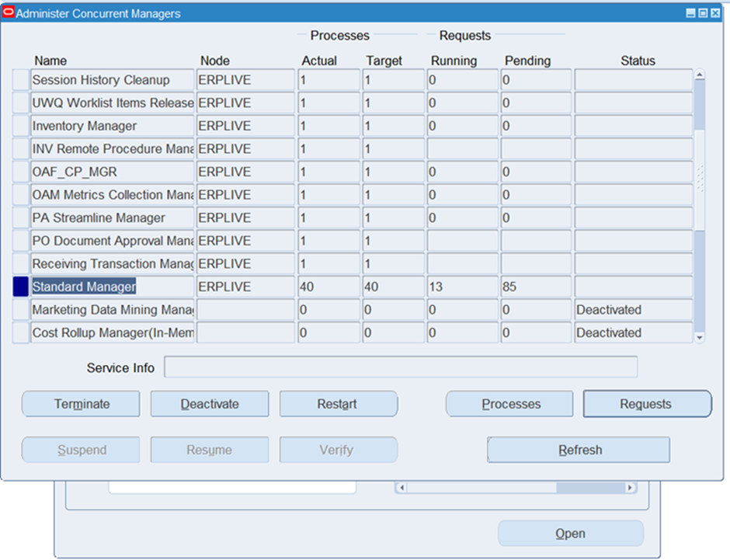Click the Oracle icon in the title bar

pos(9,13)
